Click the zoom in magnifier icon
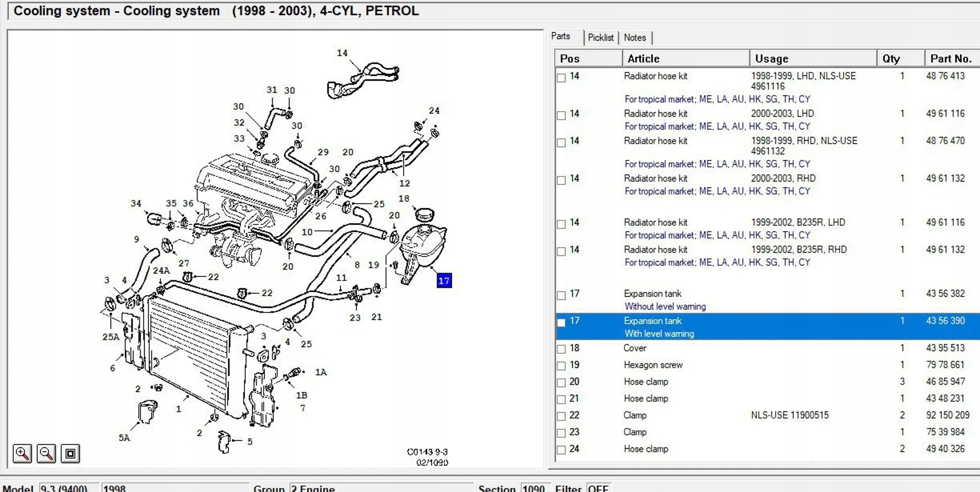Screen dimensions: 980x492 pyautogui.click(x=22, y=454)
